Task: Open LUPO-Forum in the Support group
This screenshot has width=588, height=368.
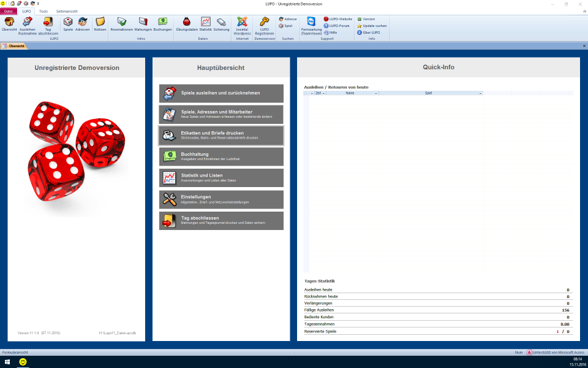Action: [x=337, y=26]
